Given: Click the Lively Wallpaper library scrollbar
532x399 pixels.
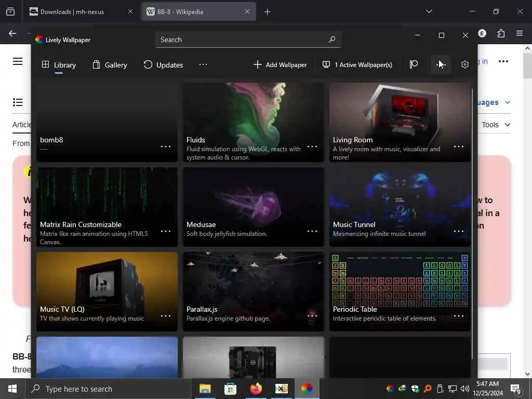Looking at the screenshot, I should pyautogui.click(x=472, y=224).
